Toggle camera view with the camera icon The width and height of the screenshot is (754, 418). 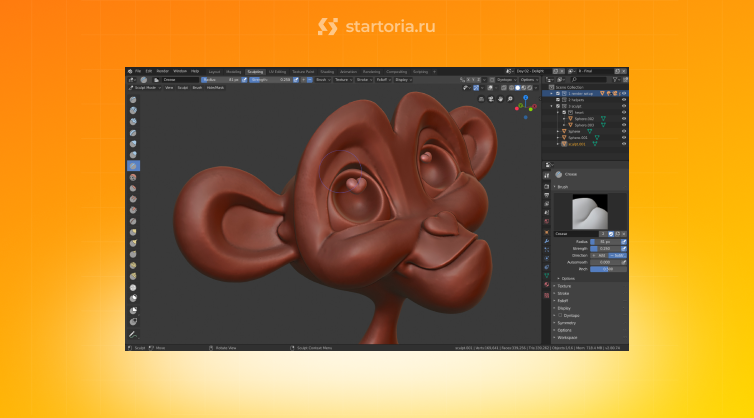point(491,99)
